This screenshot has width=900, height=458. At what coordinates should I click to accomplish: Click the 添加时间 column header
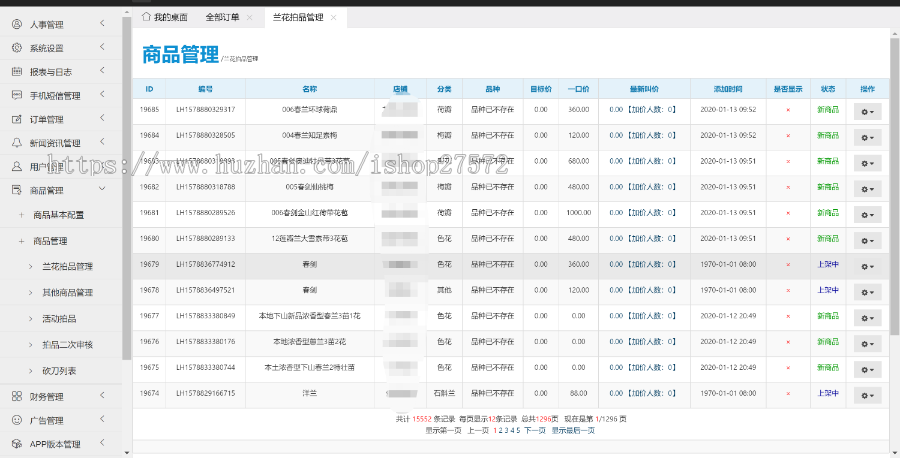728,89
